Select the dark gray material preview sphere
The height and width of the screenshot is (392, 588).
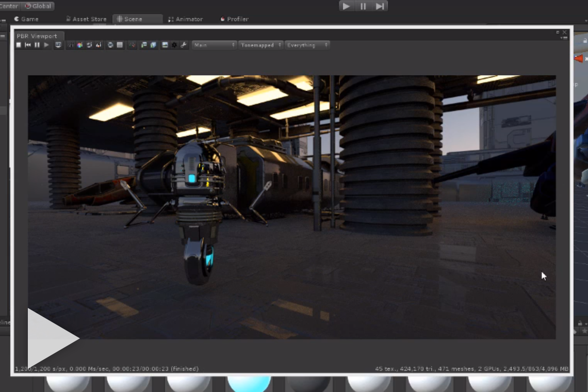click(308, 384)
